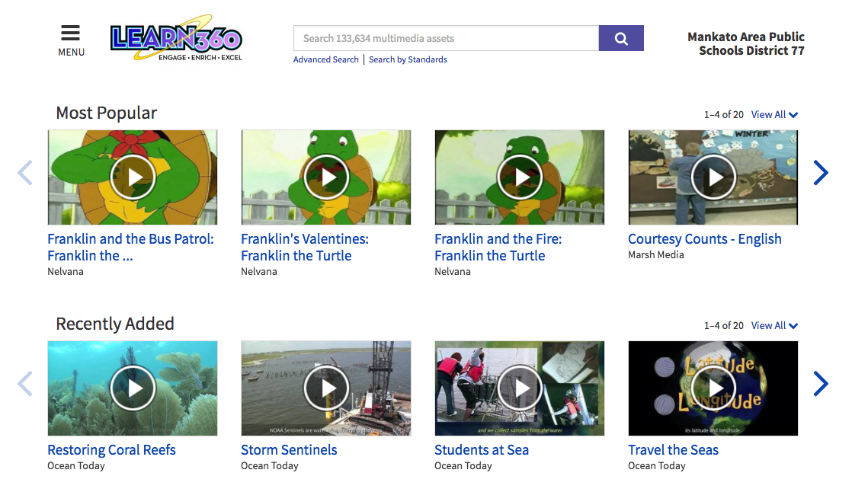Play Franklin's Valentines video

(x=326, y=177)
